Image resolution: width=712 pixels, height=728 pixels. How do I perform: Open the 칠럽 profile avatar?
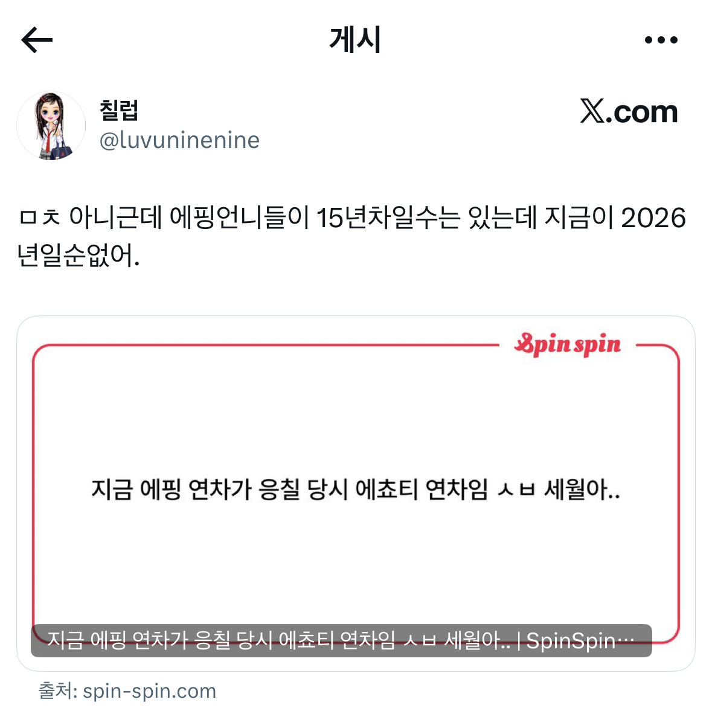tap(51, 126)
